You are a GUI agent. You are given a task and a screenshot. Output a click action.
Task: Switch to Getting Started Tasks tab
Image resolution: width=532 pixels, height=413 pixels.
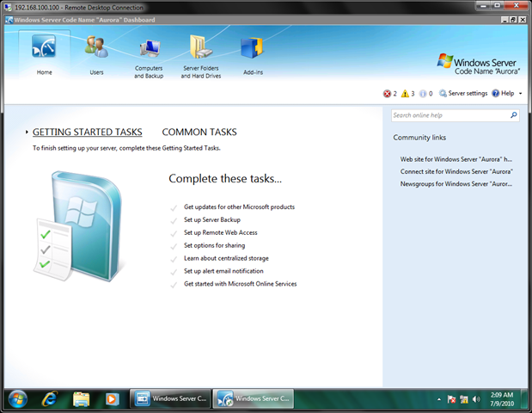(x=87, y=132)
